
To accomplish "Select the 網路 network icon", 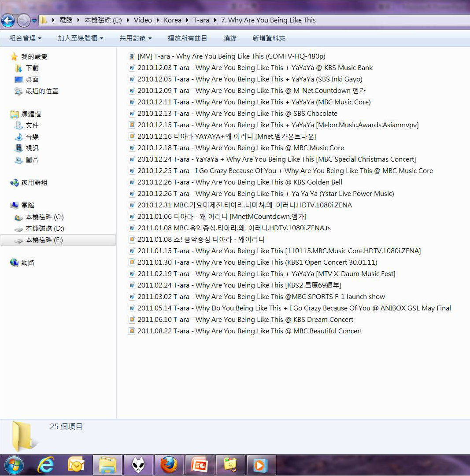I will [14, 262].
